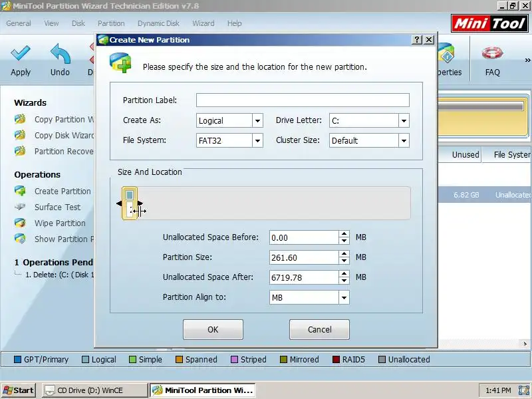Click the Windows Start button
This screenshot has width=532, height=399.
coord(19,390)
